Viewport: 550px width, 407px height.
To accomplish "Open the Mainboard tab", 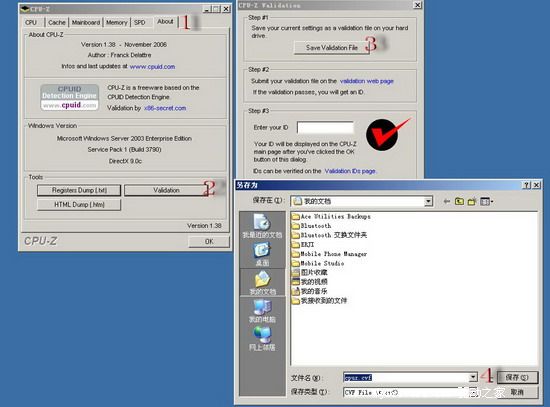I will coord(86,22).
